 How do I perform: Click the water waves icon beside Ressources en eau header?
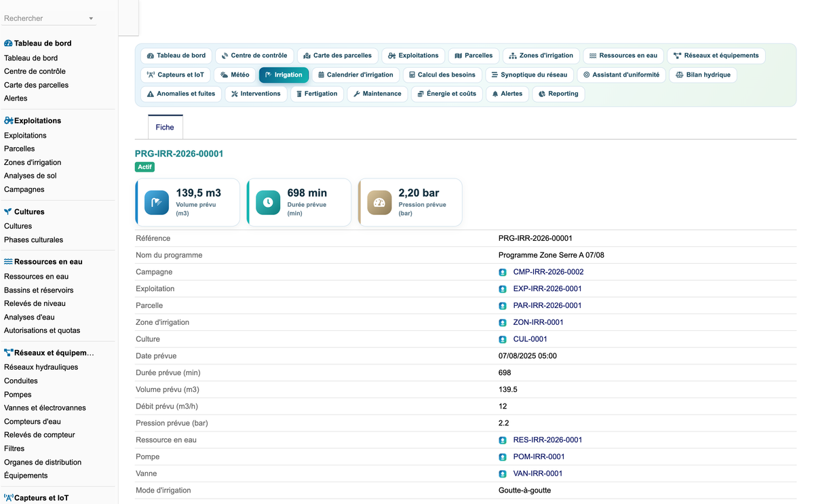coord(8,262)
